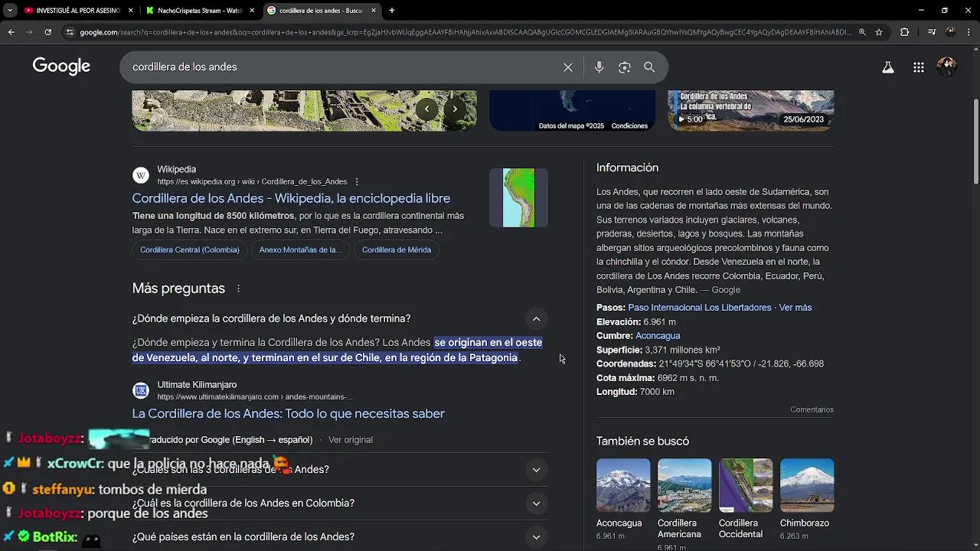Click the Anexo:Montañas de la... chip

point(300,249)
